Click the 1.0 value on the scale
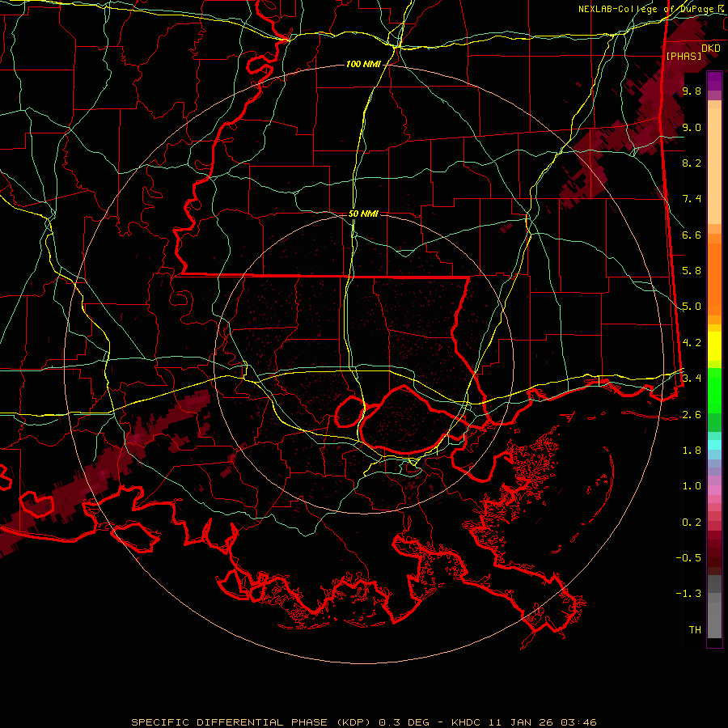The image size is (728, 728). [x=692, y=486]
